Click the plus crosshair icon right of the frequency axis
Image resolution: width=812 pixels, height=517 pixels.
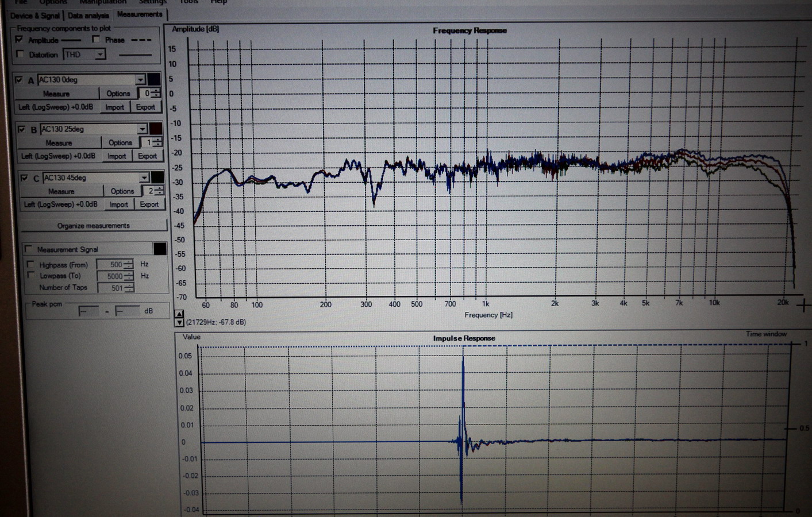coord(804,306)
